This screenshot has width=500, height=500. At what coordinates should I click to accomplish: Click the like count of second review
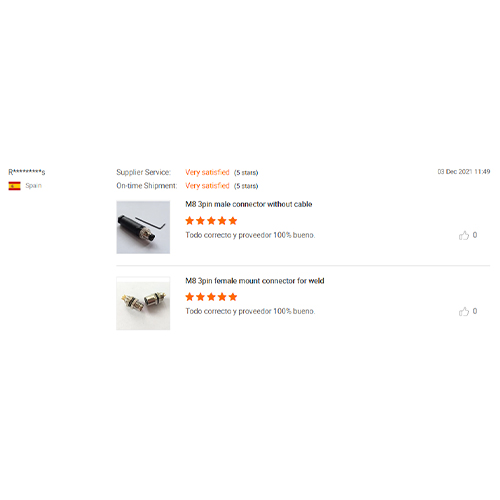[x=475, y=311]
